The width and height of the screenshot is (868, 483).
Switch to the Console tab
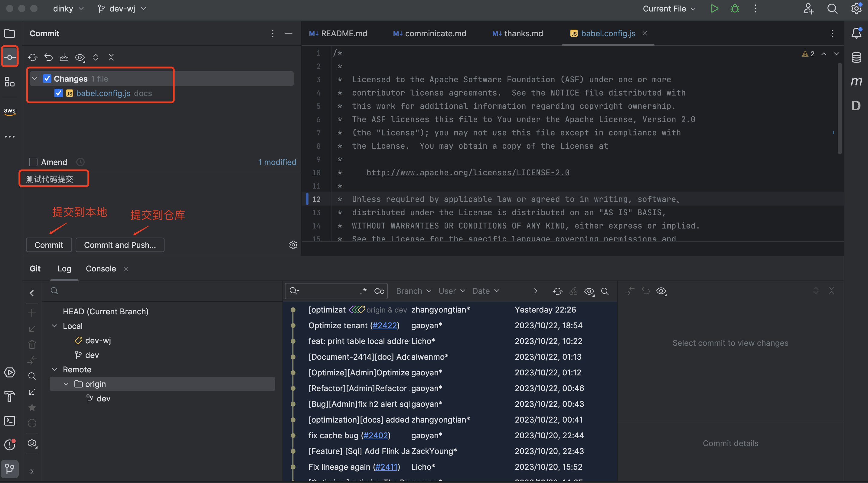point(101,268)
